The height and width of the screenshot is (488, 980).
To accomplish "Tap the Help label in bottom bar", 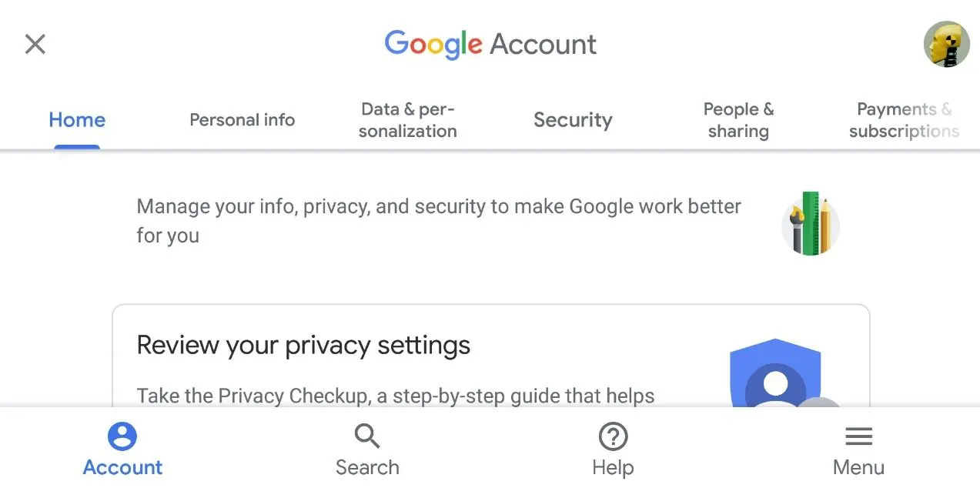I will coord(613,467).
